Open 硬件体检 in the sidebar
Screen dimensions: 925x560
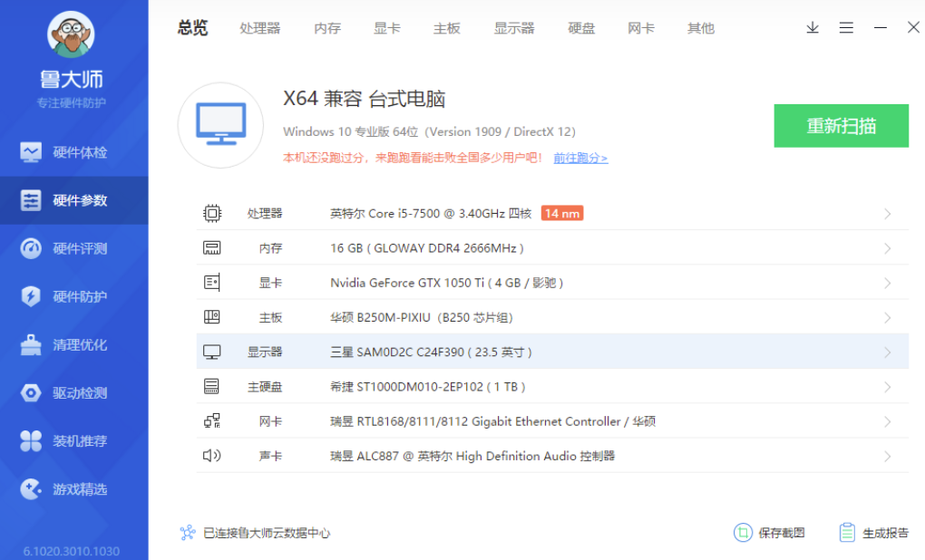click(x=73, y=152)
